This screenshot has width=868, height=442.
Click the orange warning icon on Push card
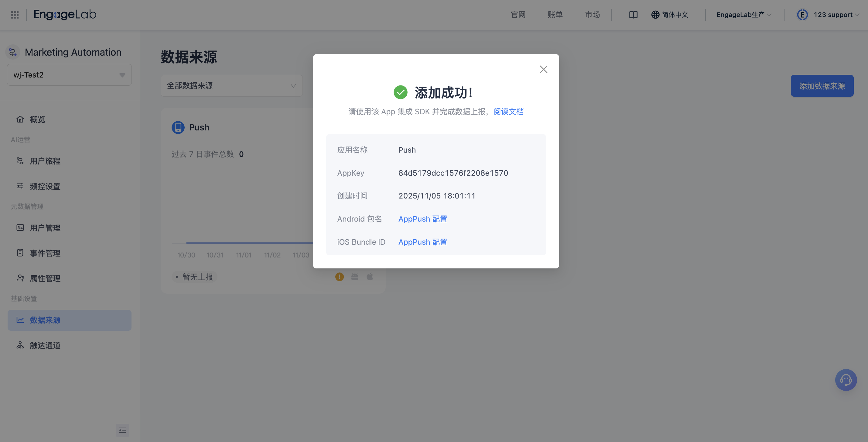[x=339, y=277]
